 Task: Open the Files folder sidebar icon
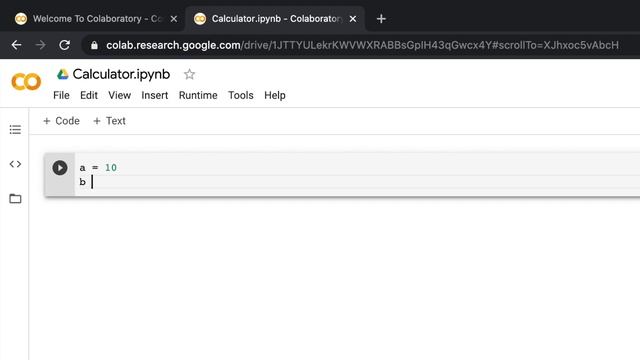[x=15, y=198]
